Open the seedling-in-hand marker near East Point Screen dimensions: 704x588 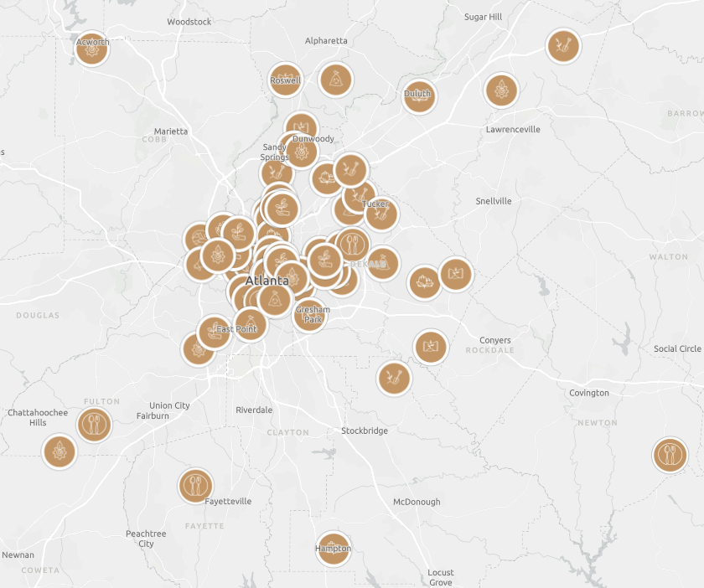tap(214, 331)
